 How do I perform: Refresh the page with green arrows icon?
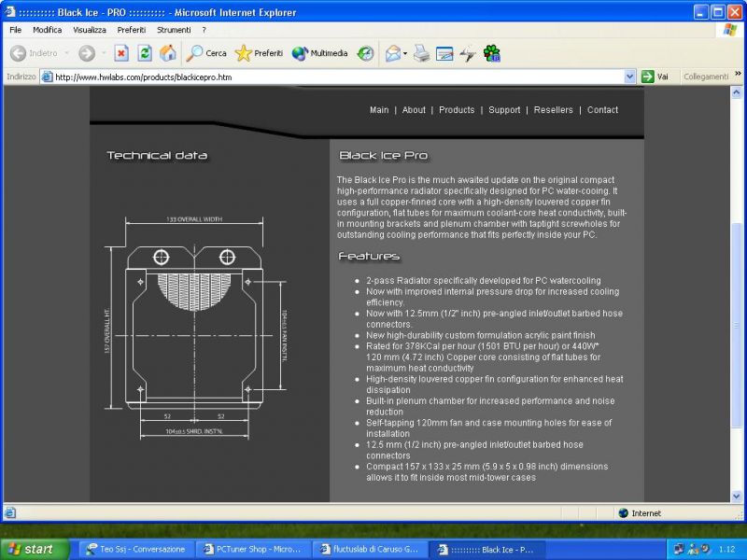tap(145, 53)
